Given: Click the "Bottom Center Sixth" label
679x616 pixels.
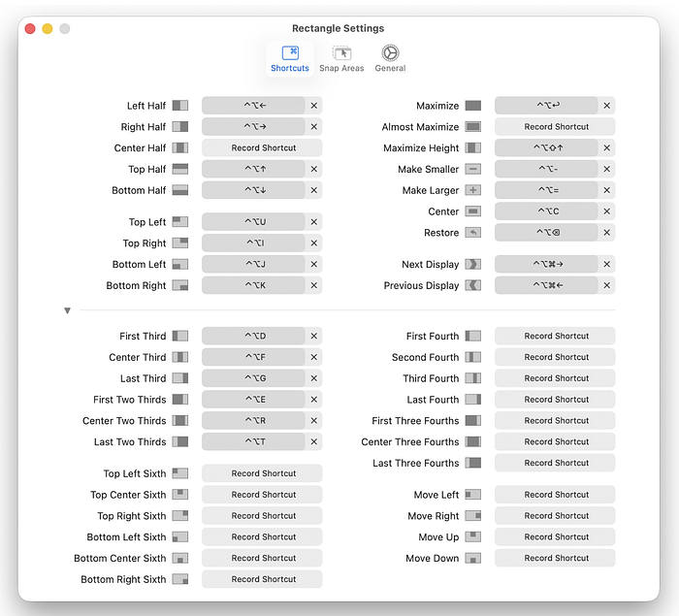Looking at the screenshot, I should [x=120, y=558].
